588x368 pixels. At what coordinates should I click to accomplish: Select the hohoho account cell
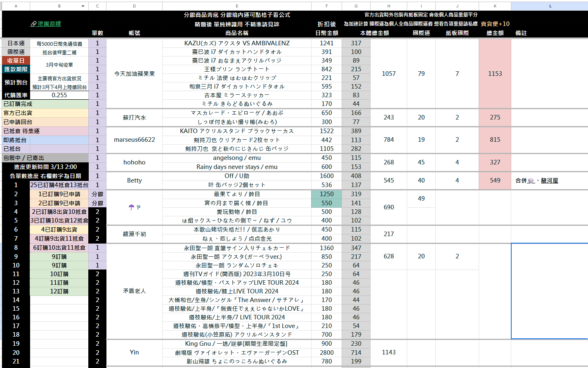click(x=134, y=162)
